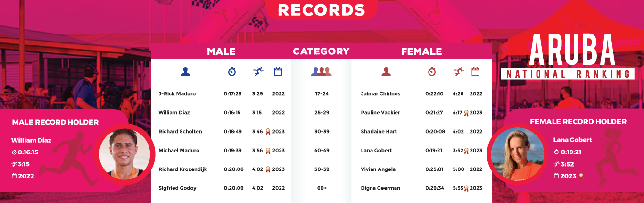Select the MALE column header
Image resolution: width=644 pixels, height=203 pixels.
coord(221,51)
